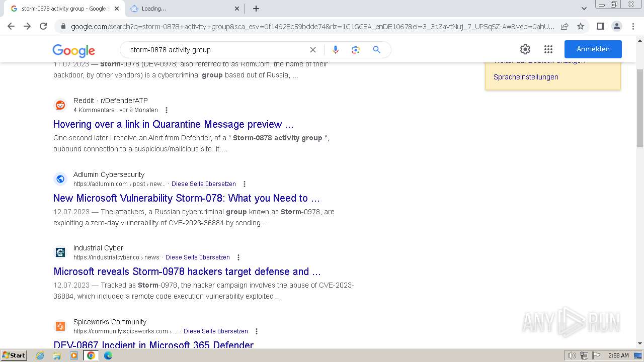Viewport: 644px width, 362px height.
Task: Go forward to next page
Action: (27, 26)
